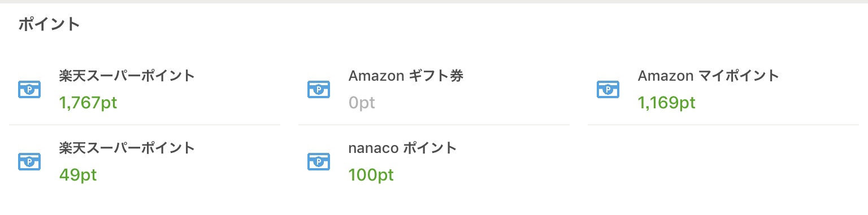Click the point card icon beside 49pt

tap(29, 161)
